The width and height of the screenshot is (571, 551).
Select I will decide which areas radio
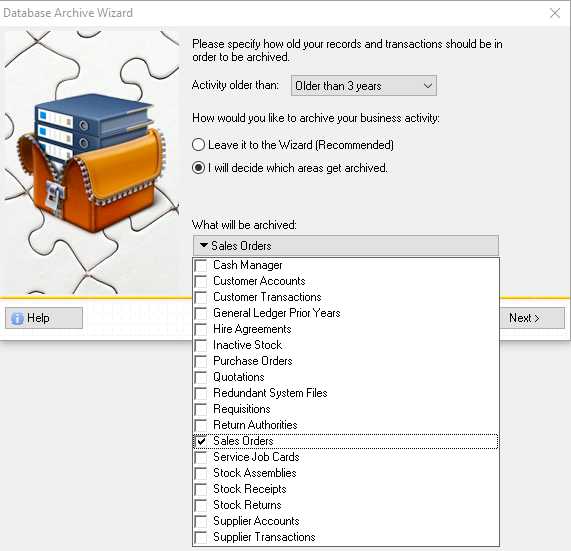click(198, 168)
